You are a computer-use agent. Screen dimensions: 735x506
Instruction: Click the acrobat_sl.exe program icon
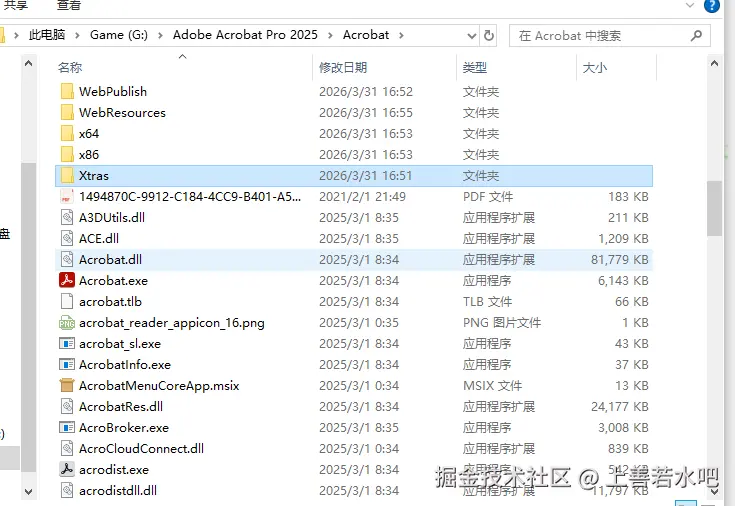tap(67, 344)
